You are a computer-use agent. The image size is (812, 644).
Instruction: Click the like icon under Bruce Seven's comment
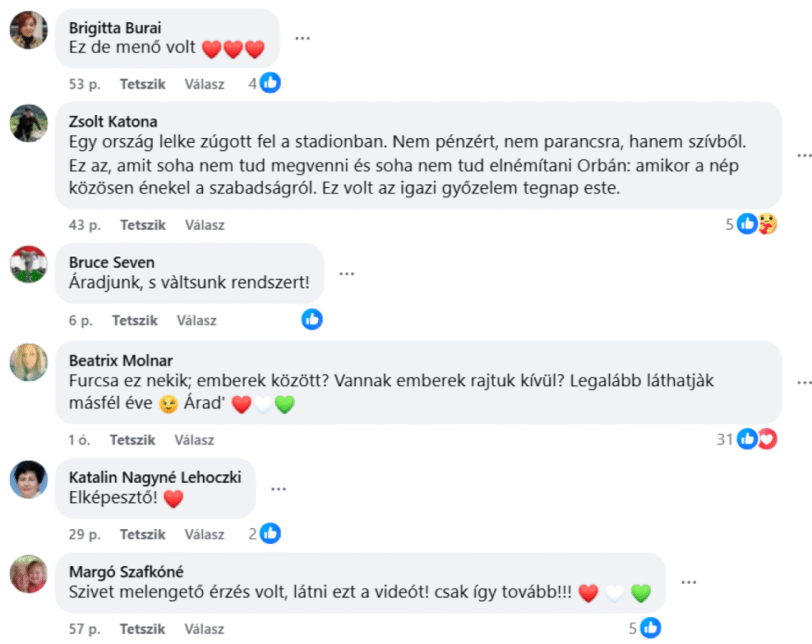click(312, 320)
